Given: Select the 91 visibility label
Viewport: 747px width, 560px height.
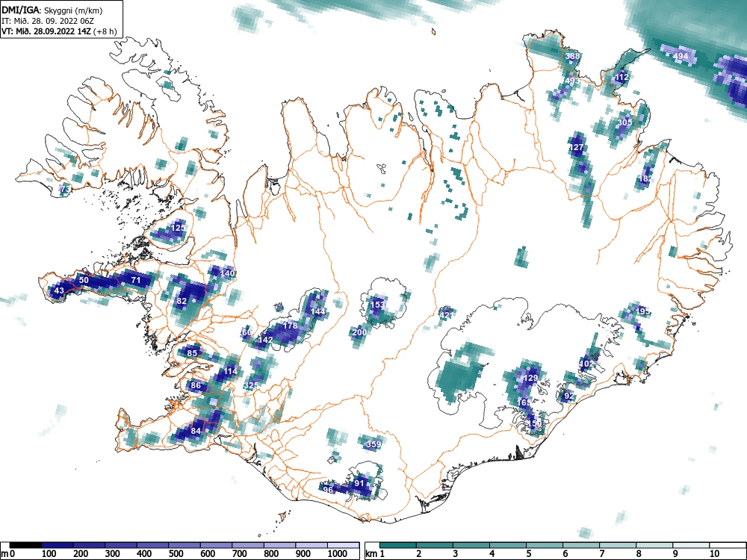Looking at the screenshot, I should coord(359,483).
